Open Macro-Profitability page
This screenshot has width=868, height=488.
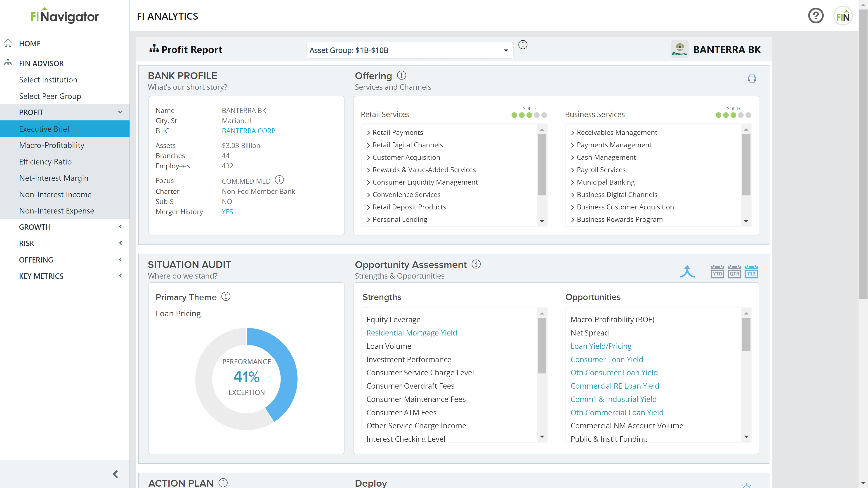(x=52, y=145)
